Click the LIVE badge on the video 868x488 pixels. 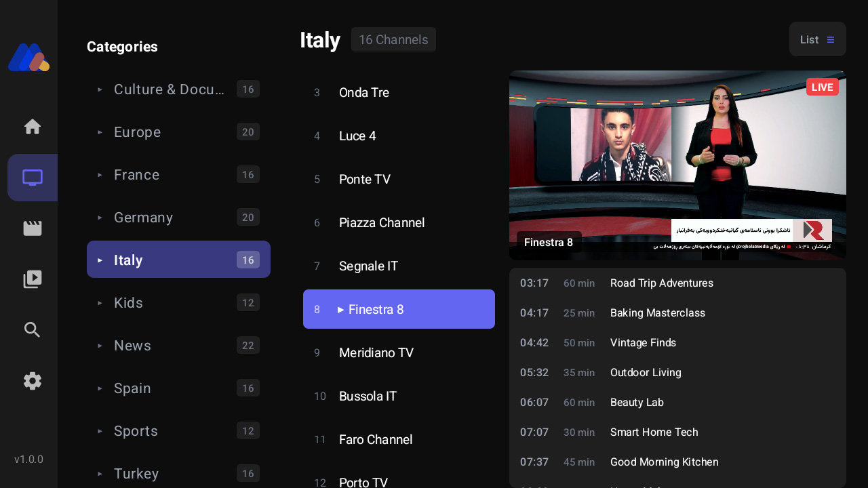pyautogui.click(x=822, y=87)
